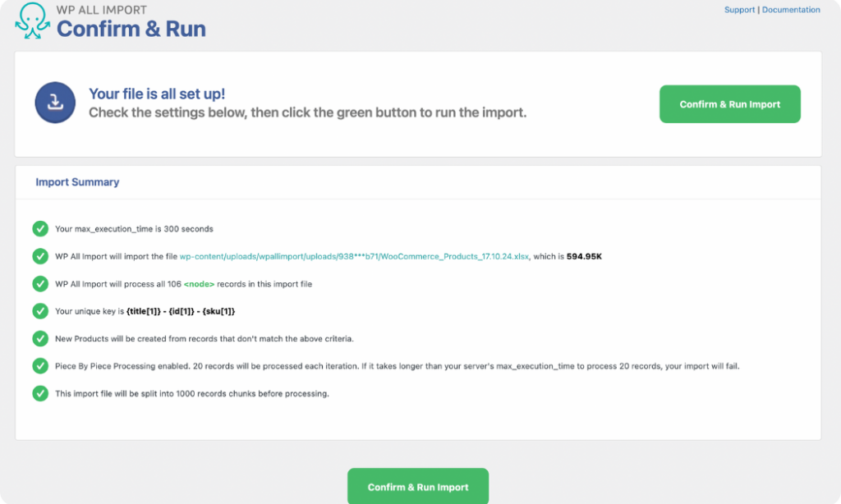841x504 pixels.
Task: Click 'Your max_execution_time is 300 seconds' text
Action: pyautogui.click(x=134, y=229)
